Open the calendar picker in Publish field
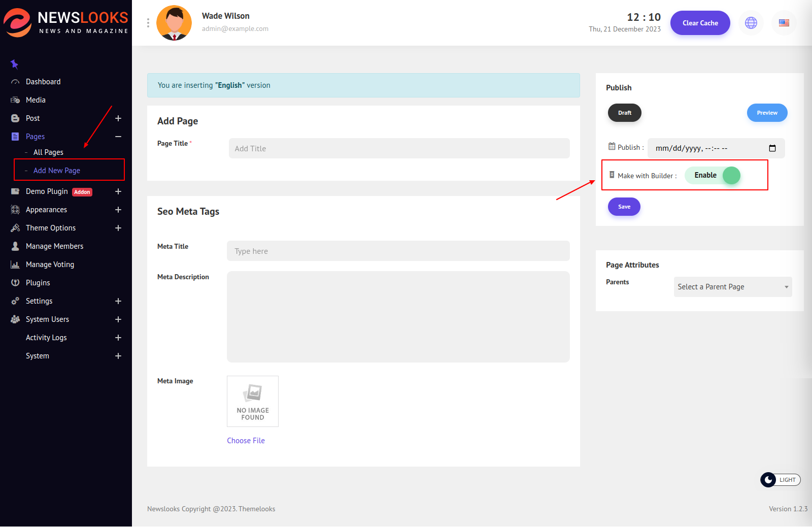Image resolution: width=812 pixels, height=527 pixels. tap(772, 148)
